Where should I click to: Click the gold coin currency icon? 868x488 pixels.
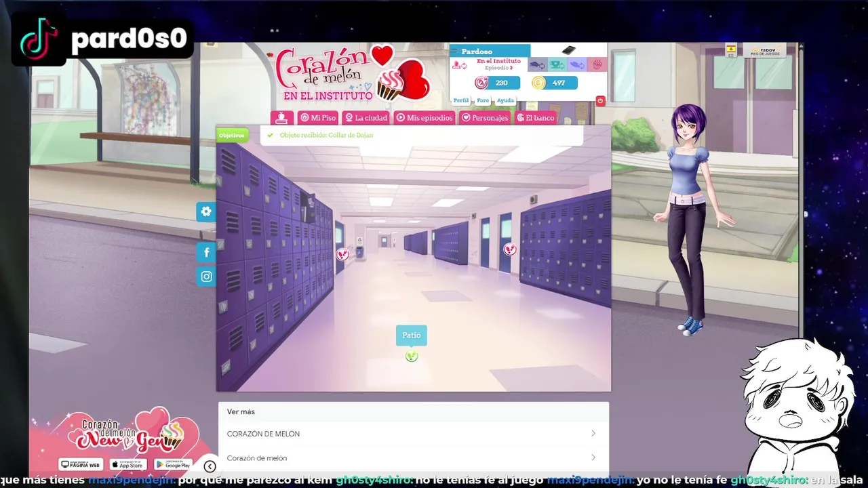[x=538, y=83]
